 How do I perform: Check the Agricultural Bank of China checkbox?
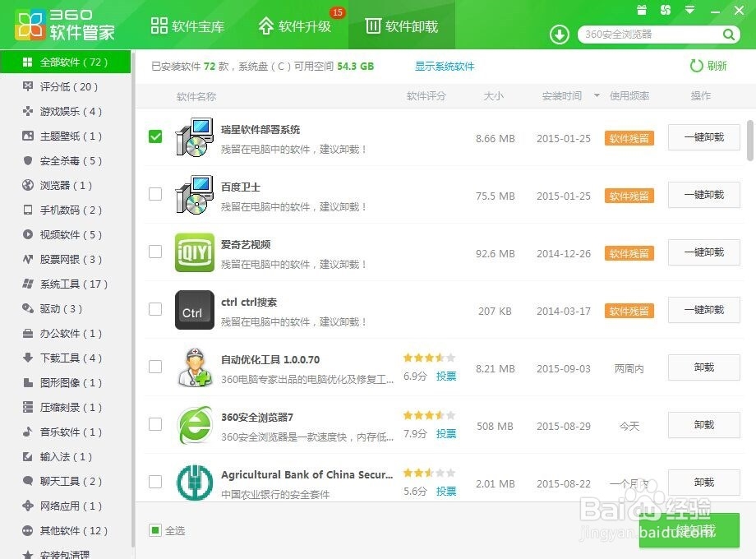(155, 482)
